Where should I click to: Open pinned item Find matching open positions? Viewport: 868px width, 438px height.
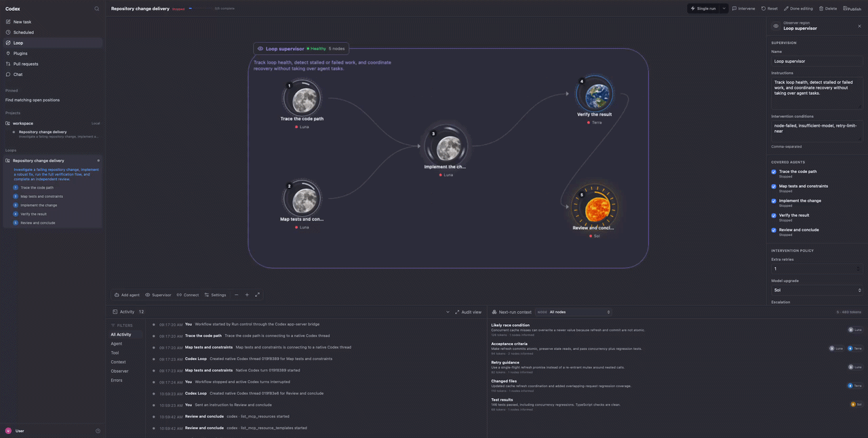[x=33, y=100]
